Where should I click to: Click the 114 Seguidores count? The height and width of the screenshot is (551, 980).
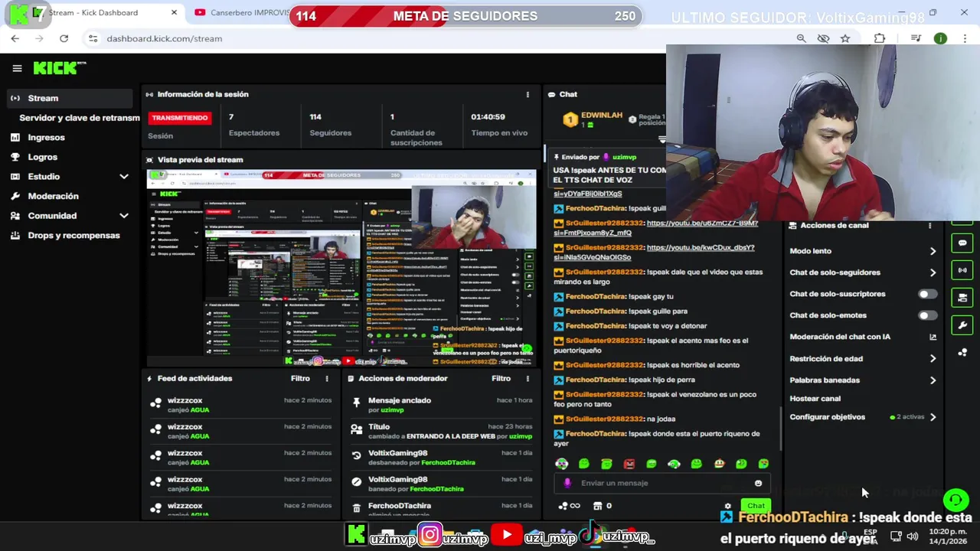[x=315, y=117]
